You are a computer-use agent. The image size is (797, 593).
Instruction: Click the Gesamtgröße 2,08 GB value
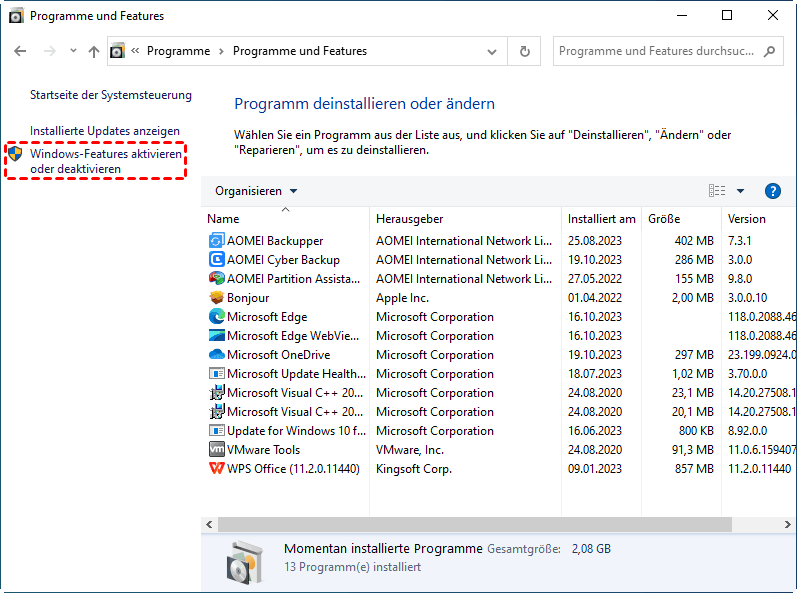tap(591, 549)
